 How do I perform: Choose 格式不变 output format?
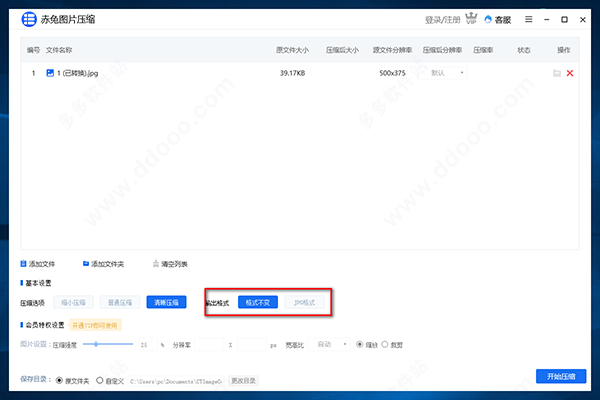click(258, 302)
